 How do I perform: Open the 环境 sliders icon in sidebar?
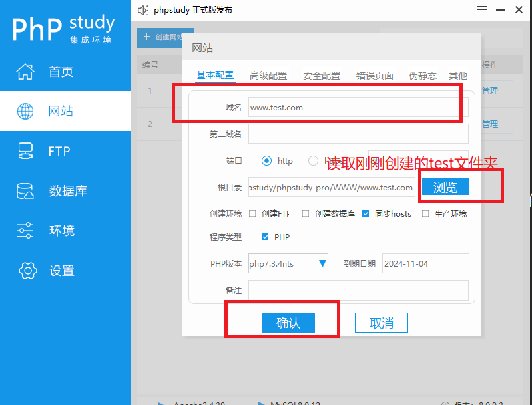[25, 231]
